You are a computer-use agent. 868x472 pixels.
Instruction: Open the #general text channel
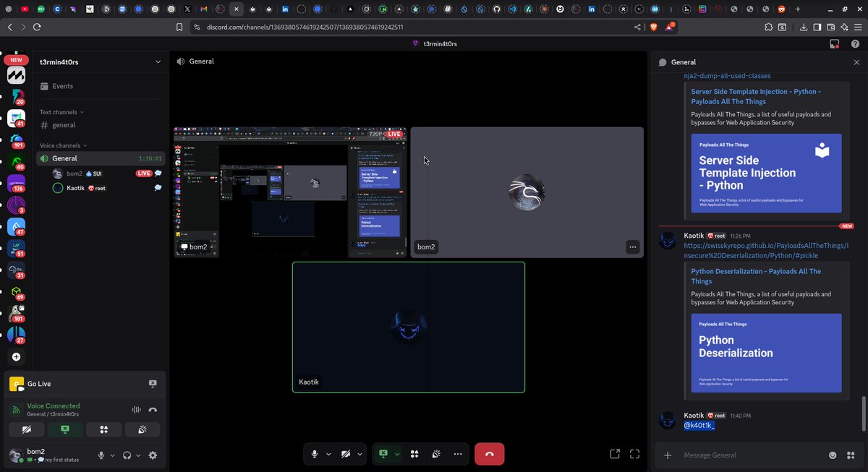[x=101, y=125]
